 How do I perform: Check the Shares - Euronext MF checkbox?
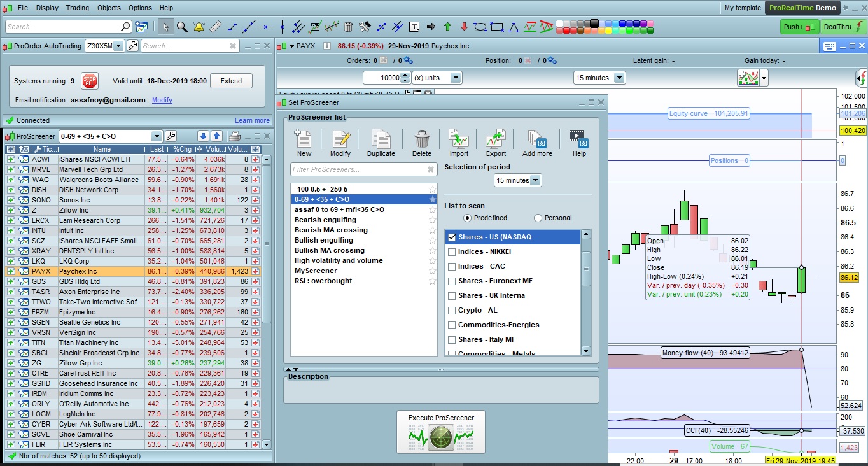coord(452,281)
